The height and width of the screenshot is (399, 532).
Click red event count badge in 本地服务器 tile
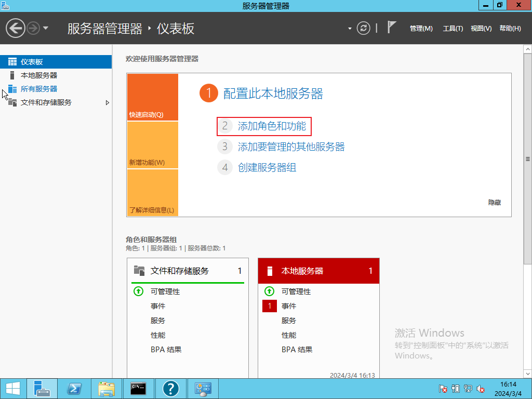pyautogui.click(x=270, y=305)
